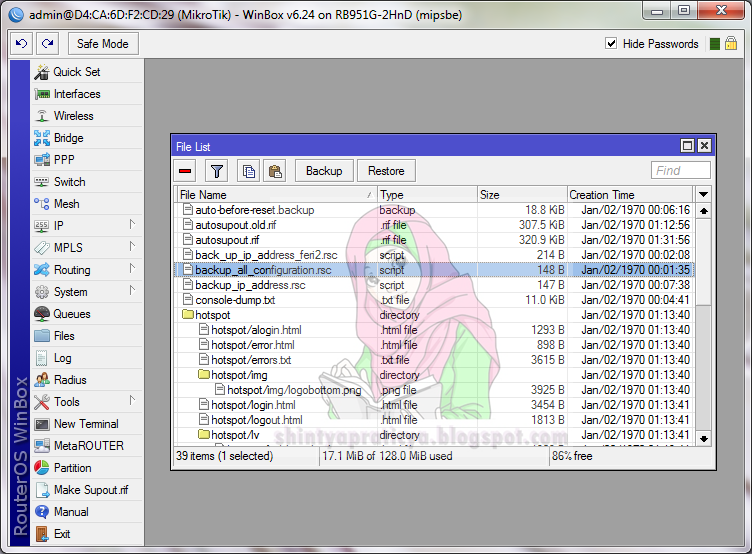Select hotspot/error.html file
The image size is (752, 554).
pos(434,345)
